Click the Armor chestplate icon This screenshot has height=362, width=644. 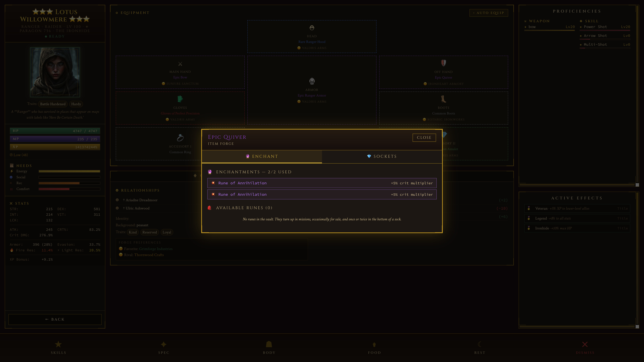(312, 81)
